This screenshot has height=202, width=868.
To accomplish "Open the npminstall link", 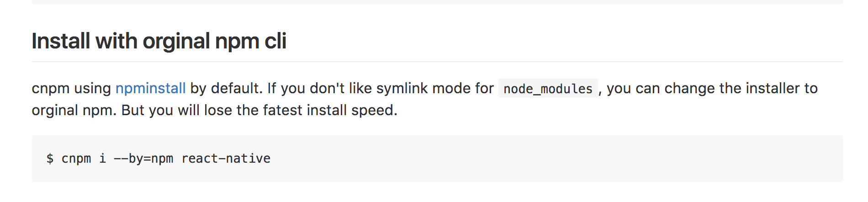I will coord(150,88).
